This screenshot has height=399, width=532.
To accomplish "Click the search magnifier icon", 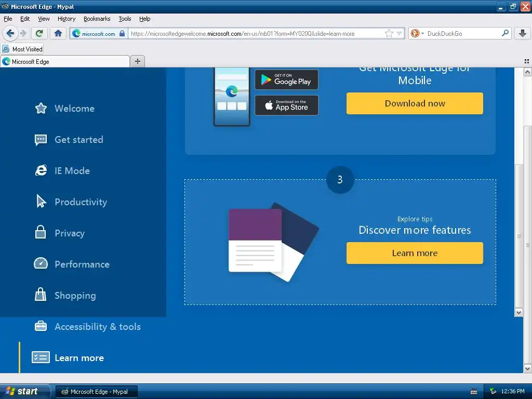I will [505, 33].
